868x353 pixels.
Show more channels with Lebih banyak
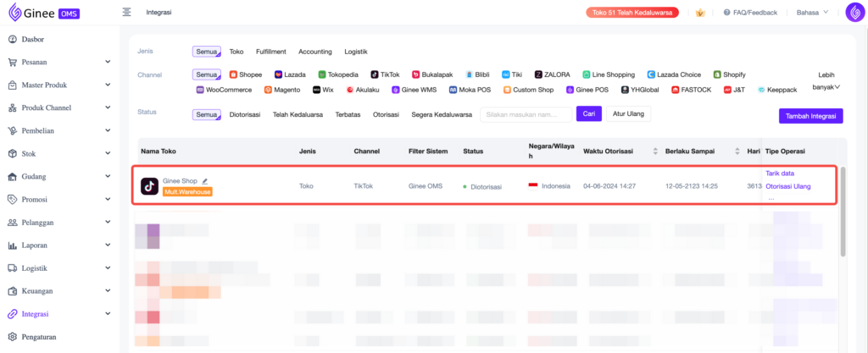tap(826, 80)
